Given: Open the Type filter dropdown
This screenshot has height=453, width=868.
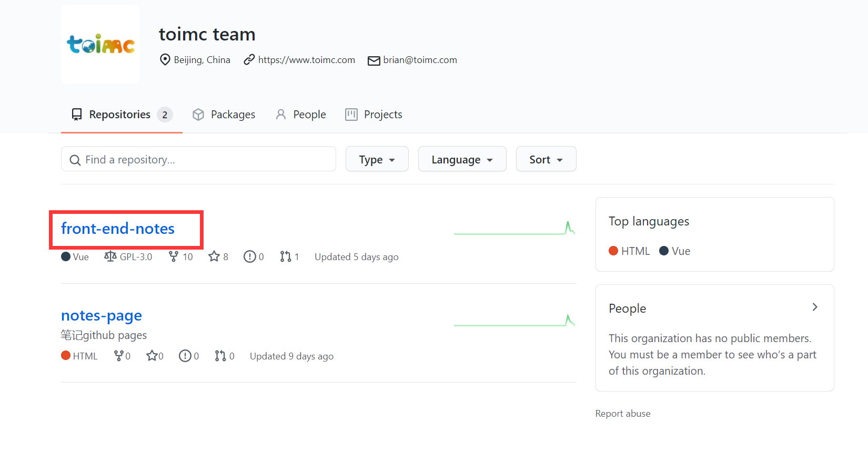Looking at the screenshot, I should click(x=377, y=159).
